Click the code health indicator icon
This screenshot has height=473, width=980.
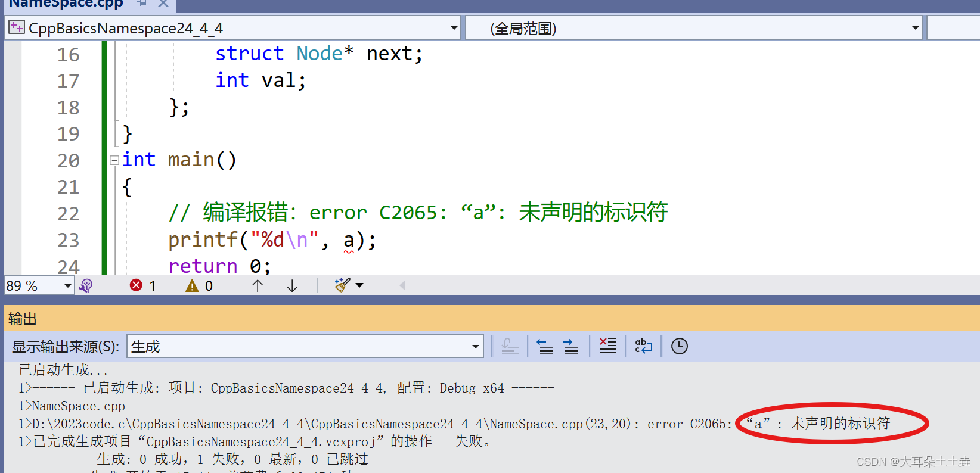point(86,286)
